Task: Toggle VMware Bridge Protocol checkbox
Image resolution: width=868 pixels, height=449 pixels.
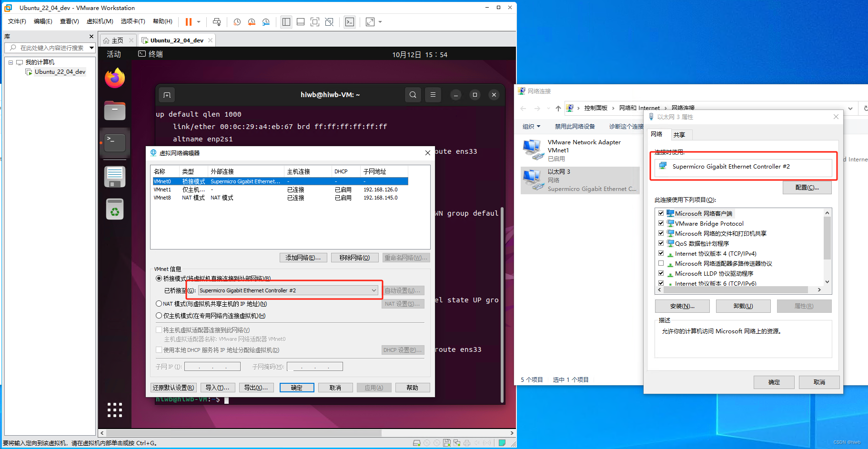Action: pyautogui.click(x=661, y=223)
